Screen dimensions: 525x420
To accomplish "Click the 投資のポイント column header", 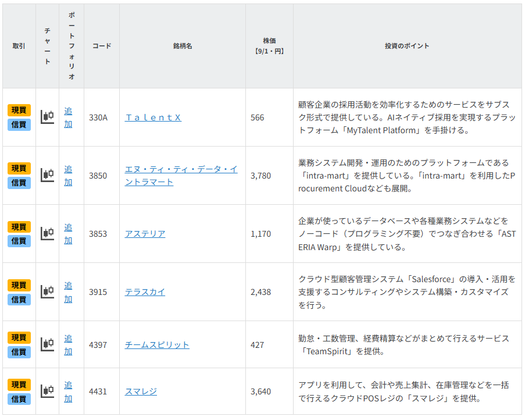I will pyautogui.click(x=407, y=46).
